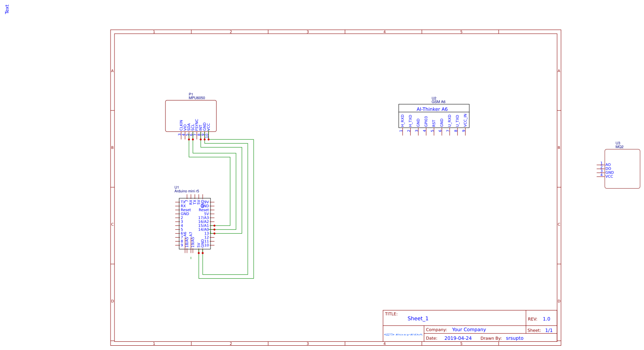Click the 14/A0 pin label on Arduino
This screenshot has width=644, height=350.
203,229
